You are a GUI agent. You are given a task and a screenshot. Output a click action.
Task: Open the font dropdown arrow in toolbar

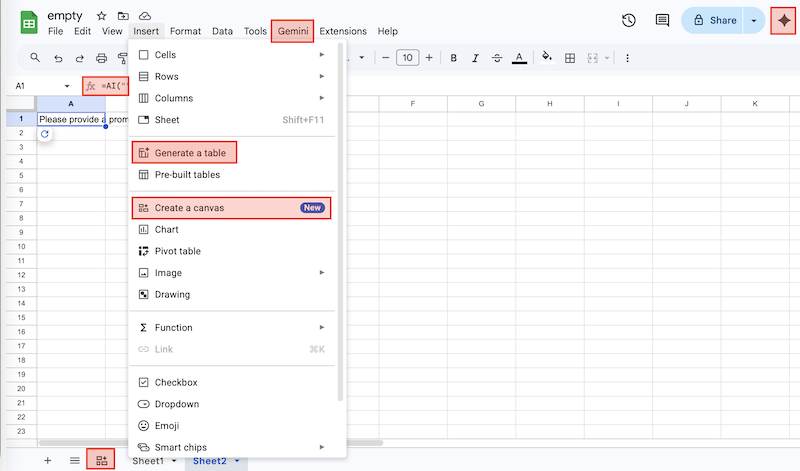tap(361, 58)
